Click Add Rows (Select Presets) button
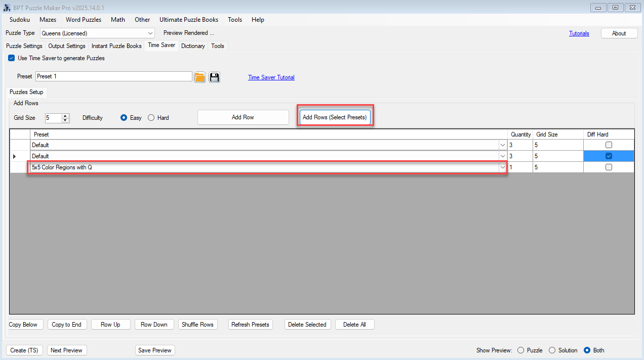 (335, 117)
